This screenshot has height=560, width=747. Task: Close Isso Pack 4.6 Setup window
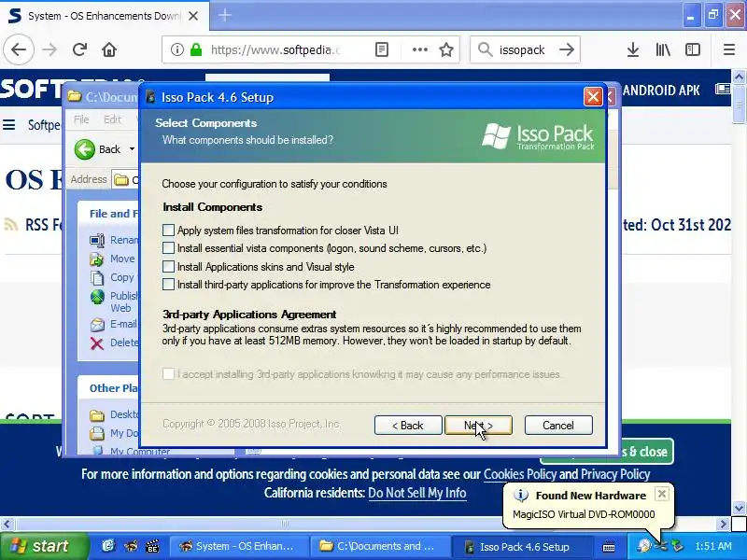click(x=593, y=97)
